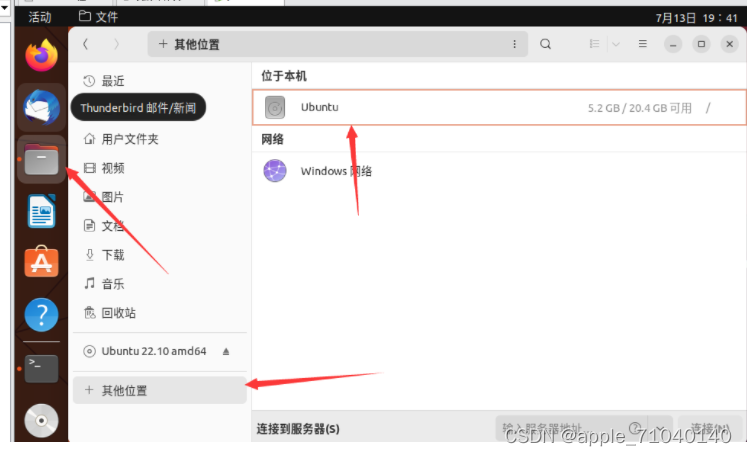Open the Windows network globe icon

(x=275, y=171)
